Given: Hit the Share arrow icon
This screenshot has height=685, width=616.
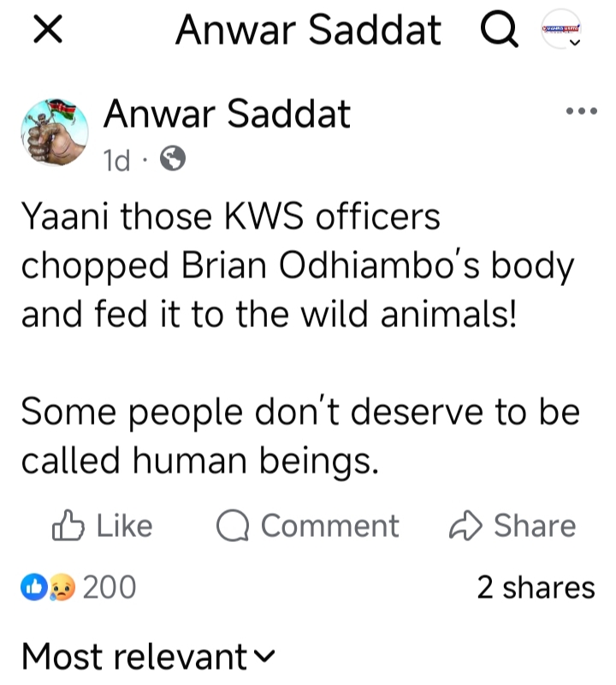Looking at the screenshot, I should click(466, 526).
